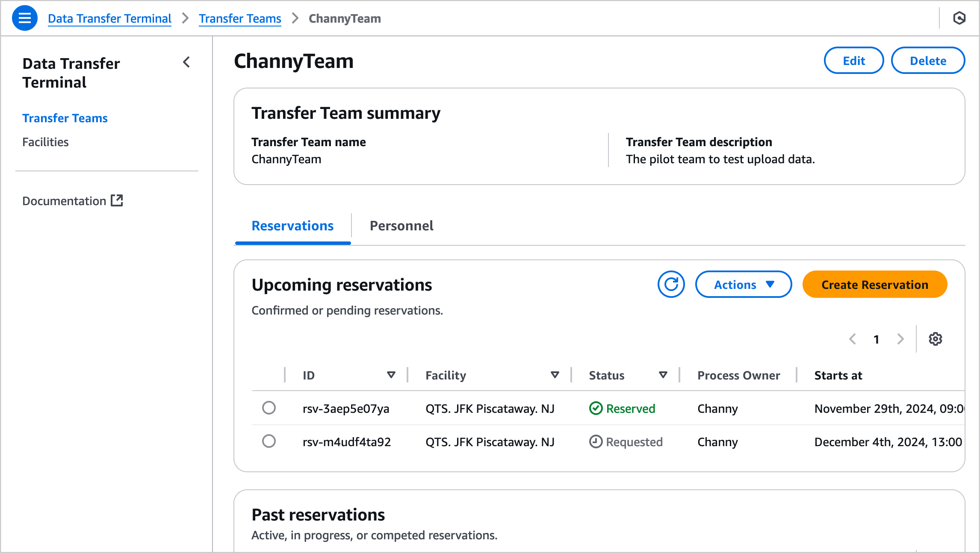Open Facilities in the sidebar
The width and height of the screenshot is (980, 553).
coord(45,142)
